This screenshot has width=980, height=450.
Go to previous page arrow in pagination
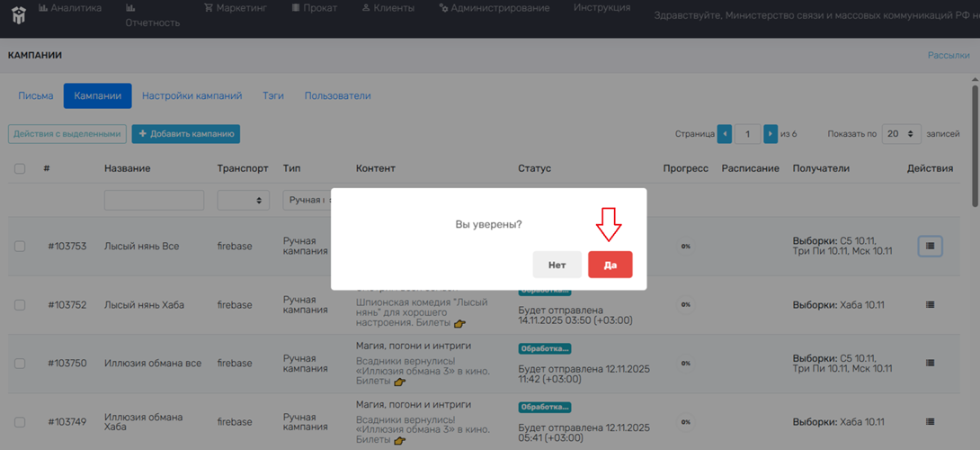point(725,134)
